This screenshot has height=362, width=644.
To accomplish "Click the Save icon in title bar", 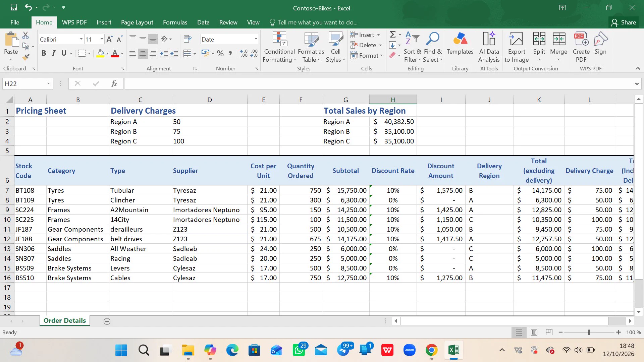I will 14,7.
